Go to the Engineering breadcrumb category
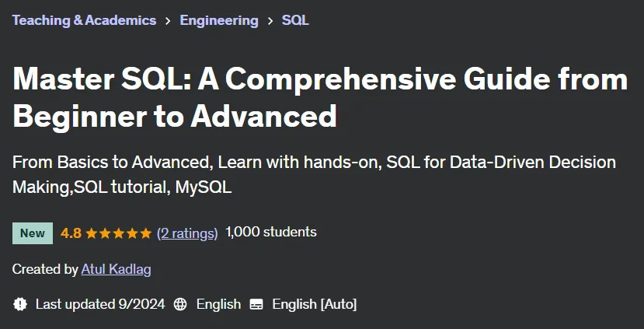This screenshot has width=644, height=329. coord(219,20)
